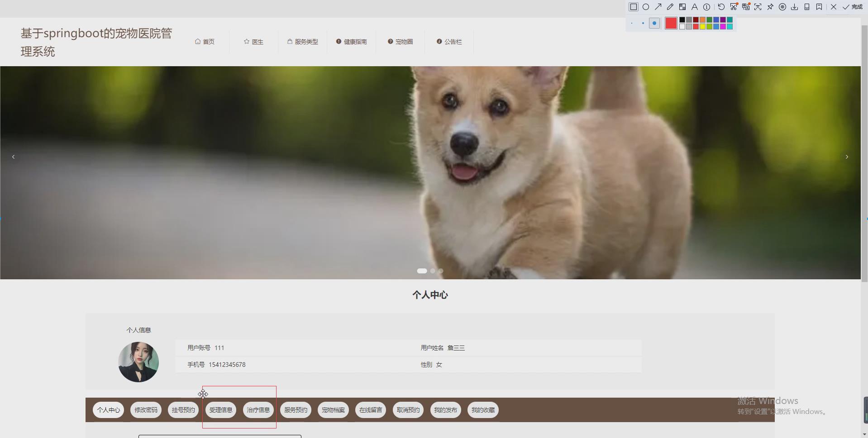Pin the screenshot to screen

770,7
